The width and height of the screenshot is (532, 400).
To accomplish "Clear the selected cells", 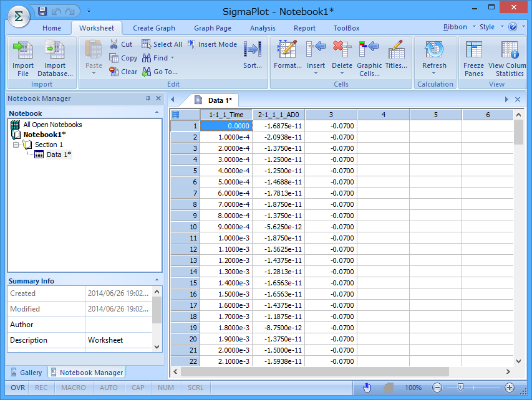I will (x=123, y=72).
